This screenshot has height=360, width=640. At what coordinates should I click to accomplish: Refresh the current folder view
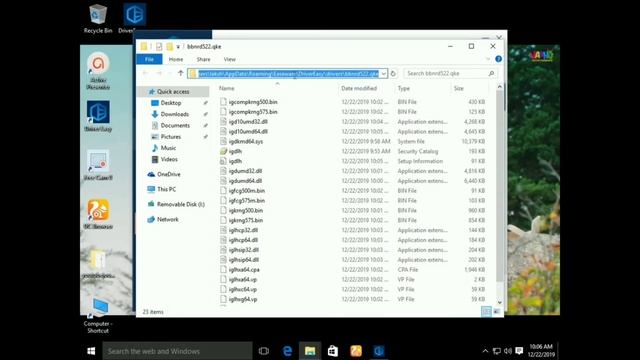[393, 73]
